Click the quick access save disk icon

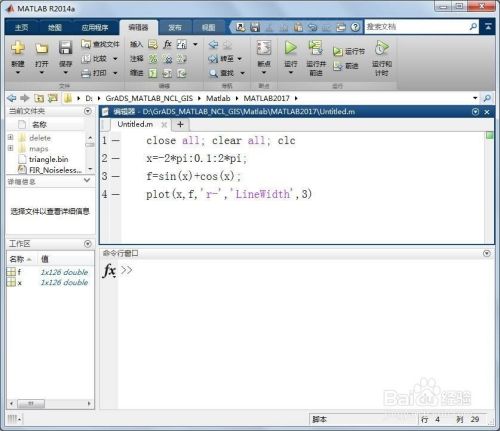(x=255, y=27)
